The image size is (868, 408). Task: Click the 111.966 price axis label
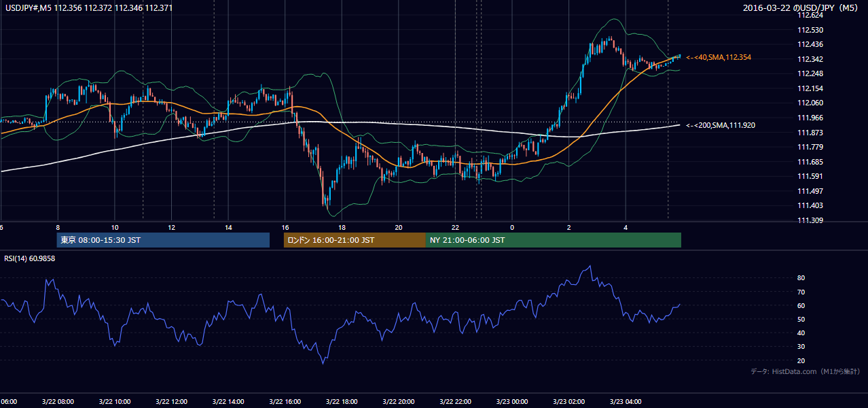810,118
